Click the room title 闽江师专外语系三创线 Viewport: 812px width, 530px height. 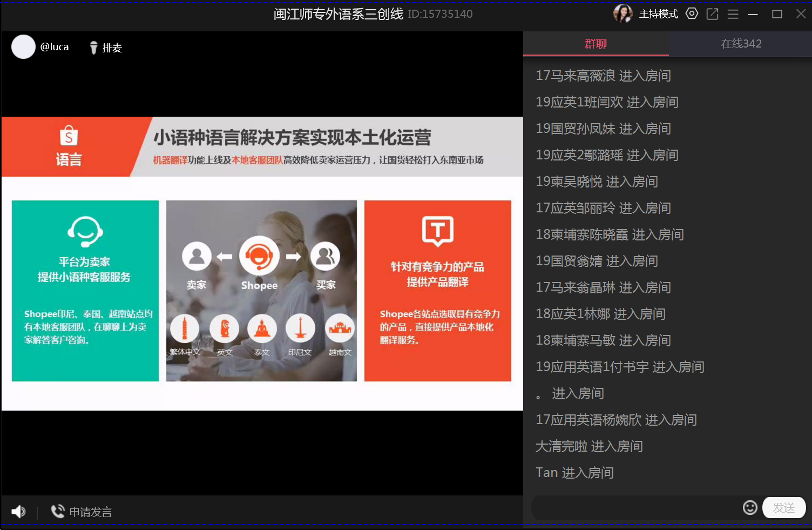(338, 14)
